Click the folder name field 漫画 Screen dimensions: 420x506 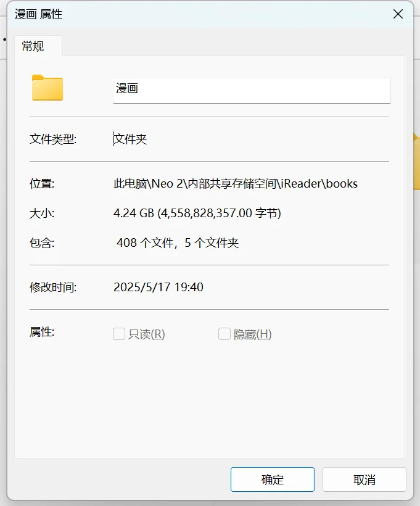click(x=252, y=90)
